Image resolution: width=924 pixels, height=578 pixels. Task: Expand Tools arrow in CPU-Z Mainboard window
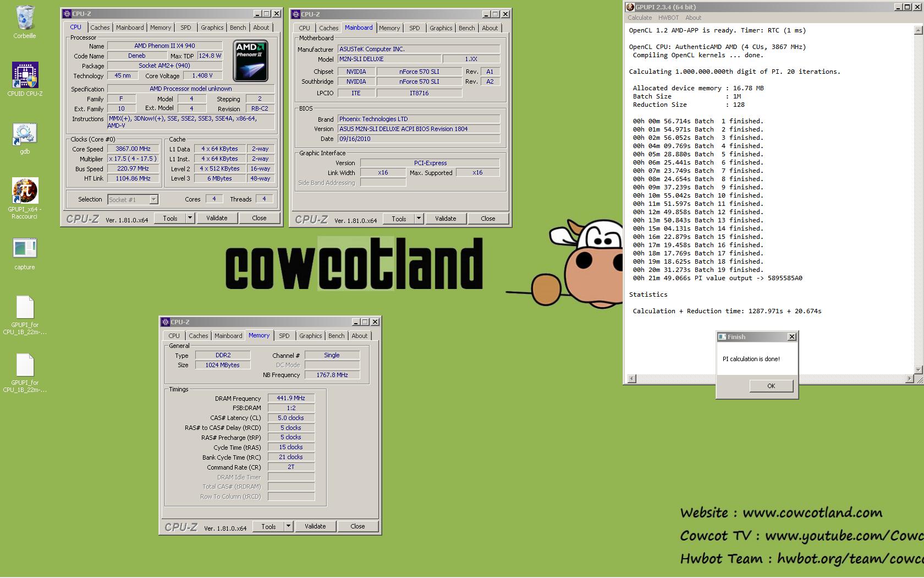click(x=419, y=219)
